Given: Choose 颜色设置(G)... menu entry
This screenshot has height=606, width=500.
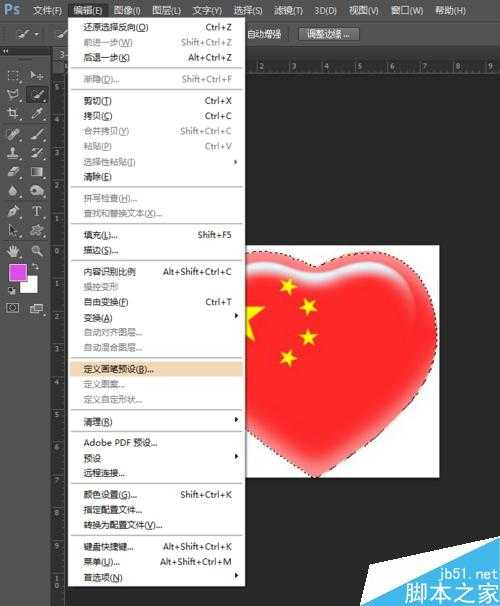Looking at the screenshot, I should pyautogui.click(x=156, y=495).
